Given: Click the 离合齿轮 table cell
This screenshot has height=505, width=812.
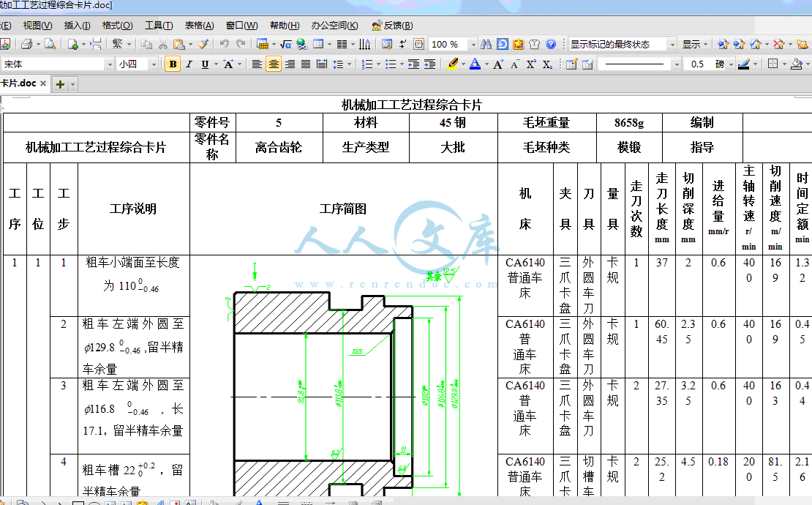Looking at the screenshot, I should [279, 148].
